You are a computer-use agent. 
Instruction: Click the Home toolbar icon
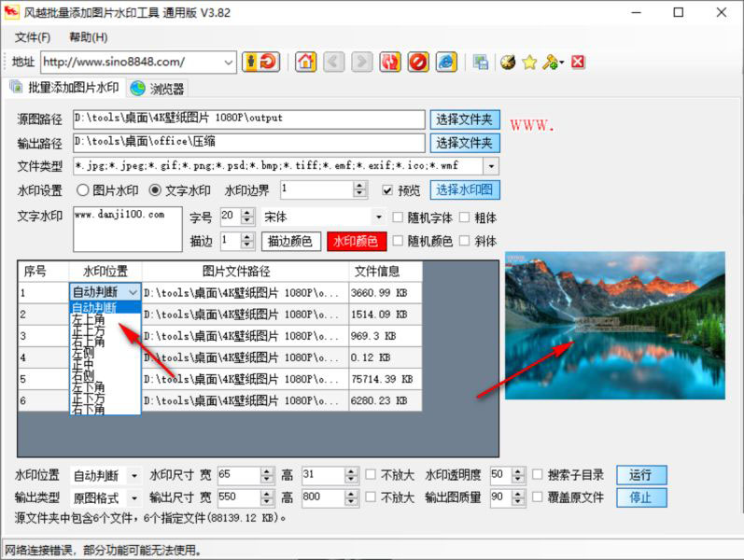305,63
